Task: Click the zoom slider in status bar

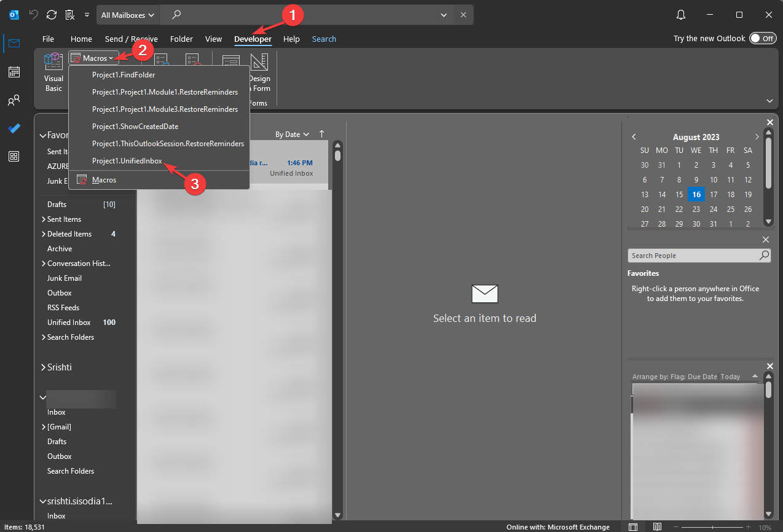Action: [x=713, y=527]
